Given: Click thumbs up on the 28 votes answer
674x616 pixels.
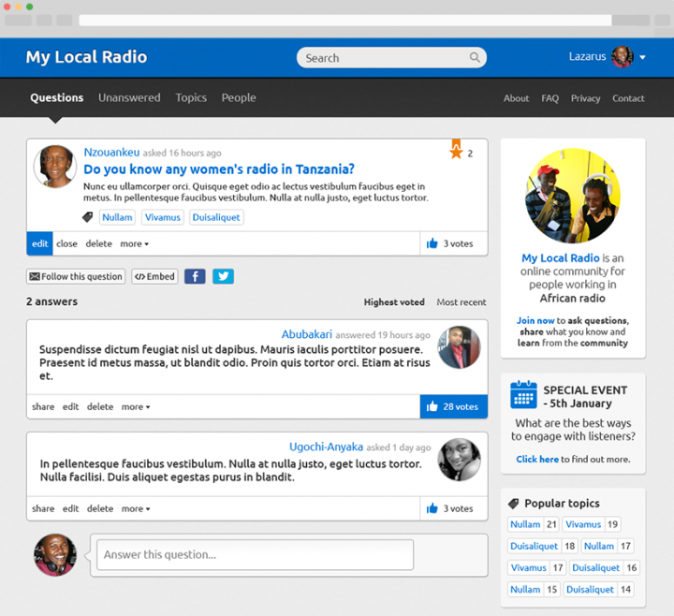Looking at the screenshot, I should 432,407.
